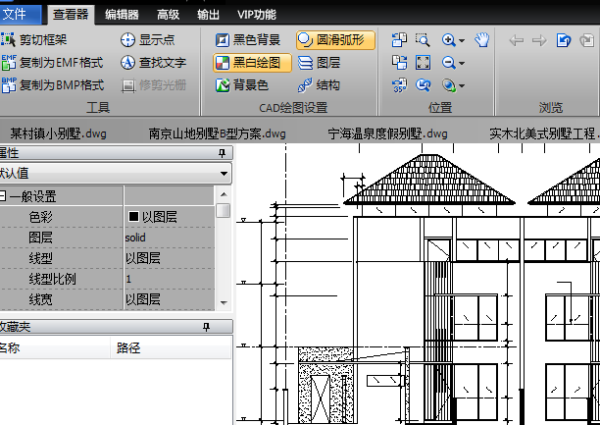Open 查找文字 find text tool

pyautogui.click(x=153, y=62)
